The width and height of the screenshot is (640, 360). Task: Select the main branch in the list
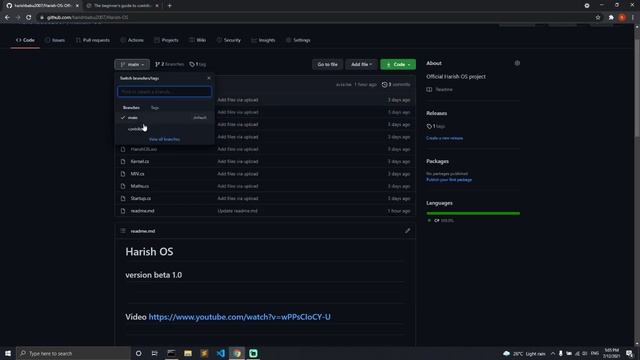164,118
